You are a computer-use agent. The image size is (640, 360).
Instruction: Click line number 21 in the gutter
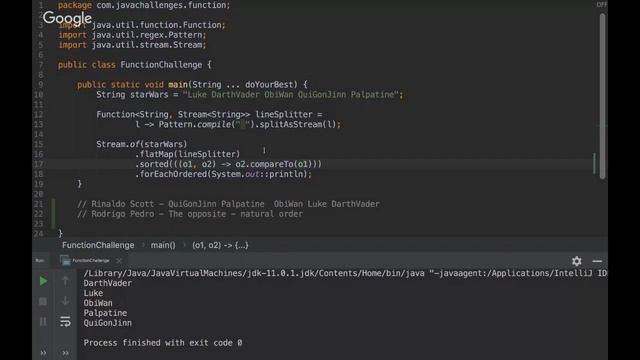[x=38, y=204]
